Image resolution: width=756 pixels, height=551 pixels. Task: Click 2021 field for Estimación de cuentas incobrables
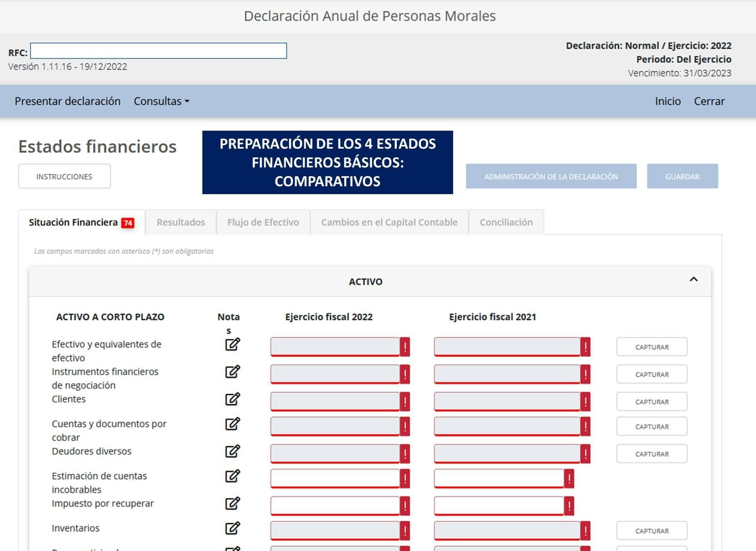pyautogui.click(x=499, y=478)
